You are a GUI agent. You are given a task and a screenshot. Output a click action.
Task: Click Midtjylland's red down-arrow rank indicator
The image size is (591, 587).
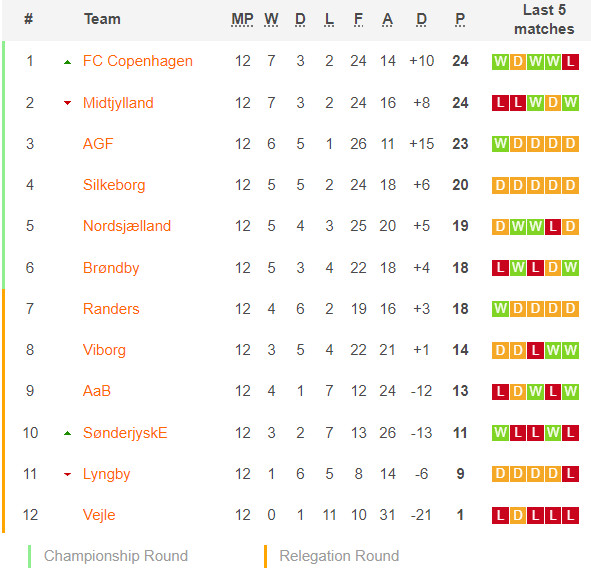(x=67, y=103)
